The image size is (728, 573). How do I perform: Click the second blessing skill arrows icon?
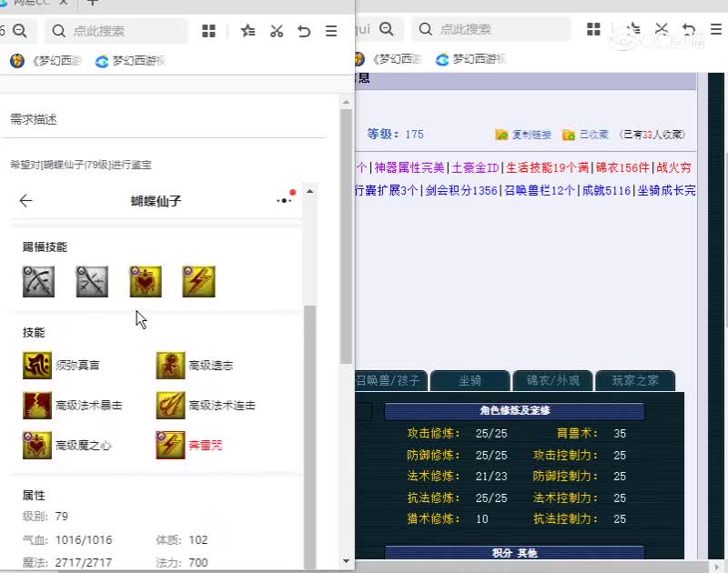coord(92,281)
